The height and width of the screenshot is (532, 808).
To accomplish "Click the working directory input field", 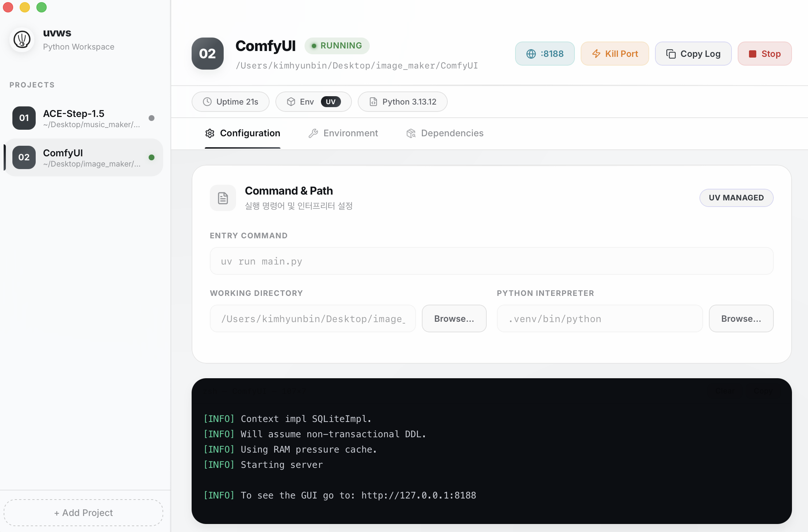I will tap(313, 319).
